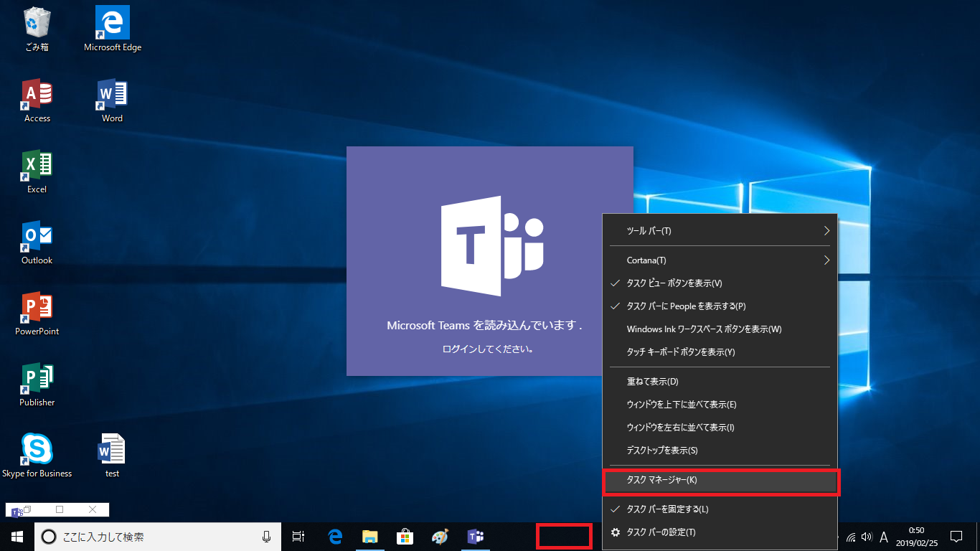This screenshot has width=980, height=551.
Task: Select the Excel desktop shortcut
Action: tap(37, 172)
